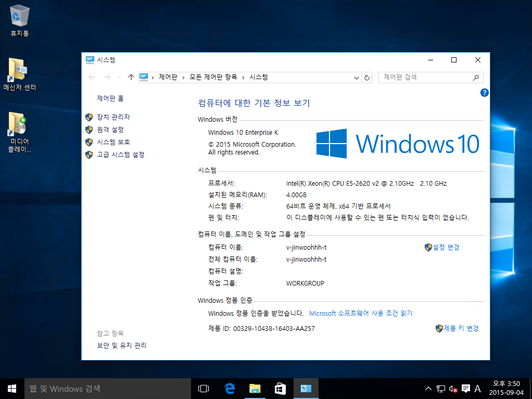Click the Control Panel taskbar button
532x399 pixels.
[x=306, y=389]
